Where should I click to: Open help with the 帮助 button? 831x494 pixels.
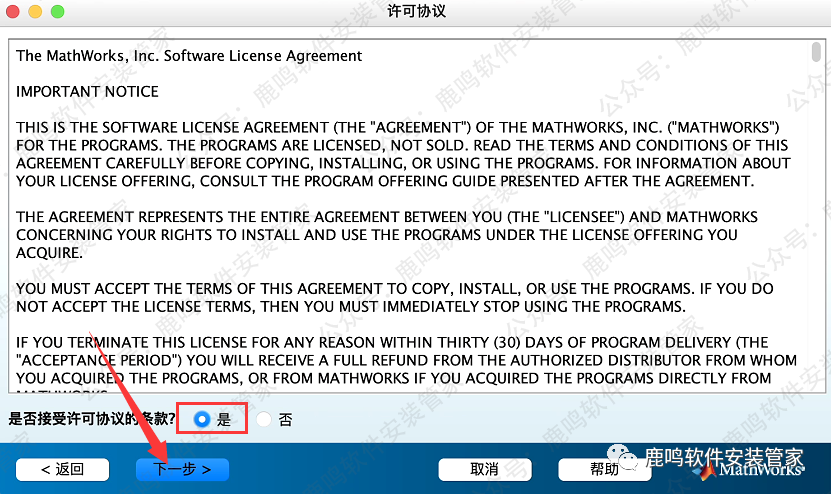coord(605,470)
